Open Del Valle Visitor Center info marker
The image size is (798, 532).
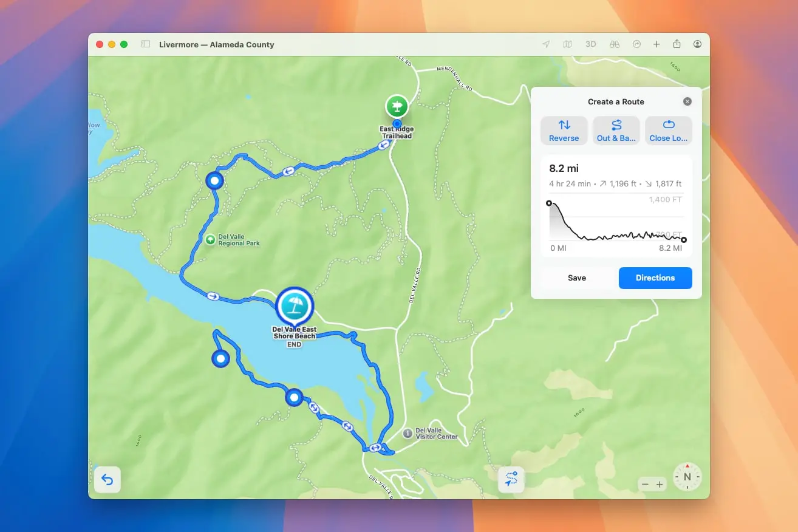point(406,434)
